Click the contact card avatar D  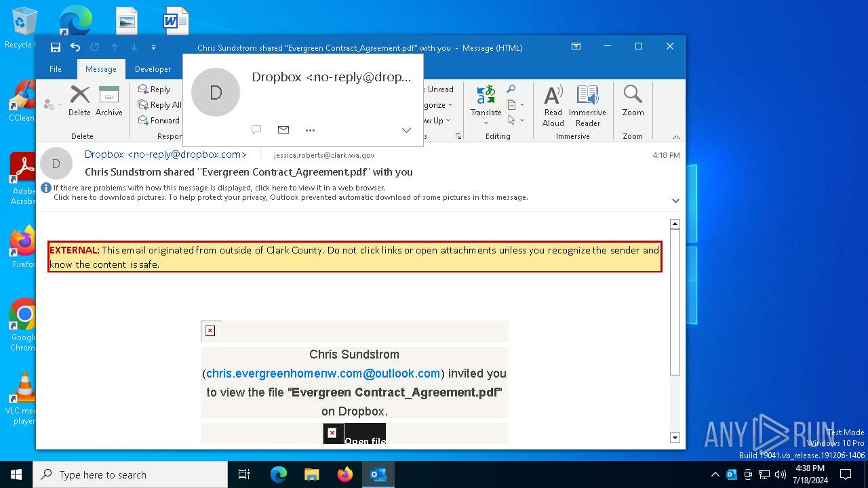[x=216, y=92]
